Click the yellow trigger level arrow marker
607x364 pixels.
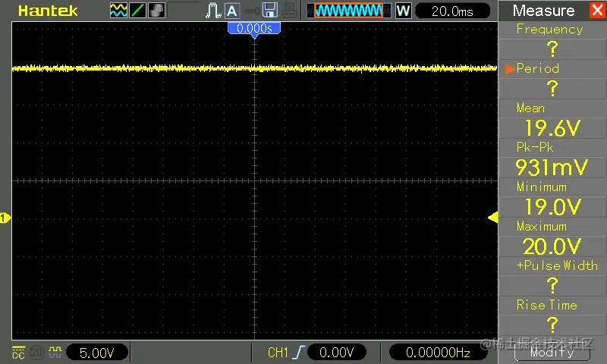[x=492, y=218]
